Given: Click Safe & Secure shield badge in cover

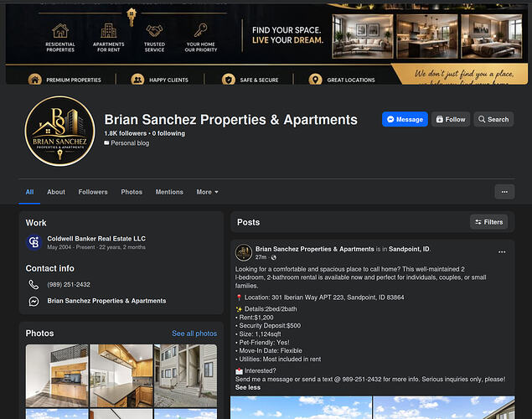Looking at the screenshot, I should (x=229, y=80).
